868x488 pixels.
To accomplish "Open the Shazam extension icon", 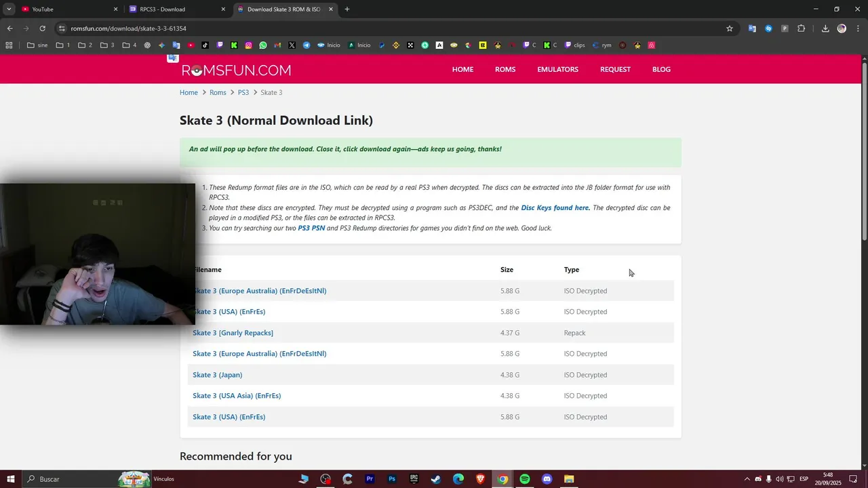I will [768, 28].
